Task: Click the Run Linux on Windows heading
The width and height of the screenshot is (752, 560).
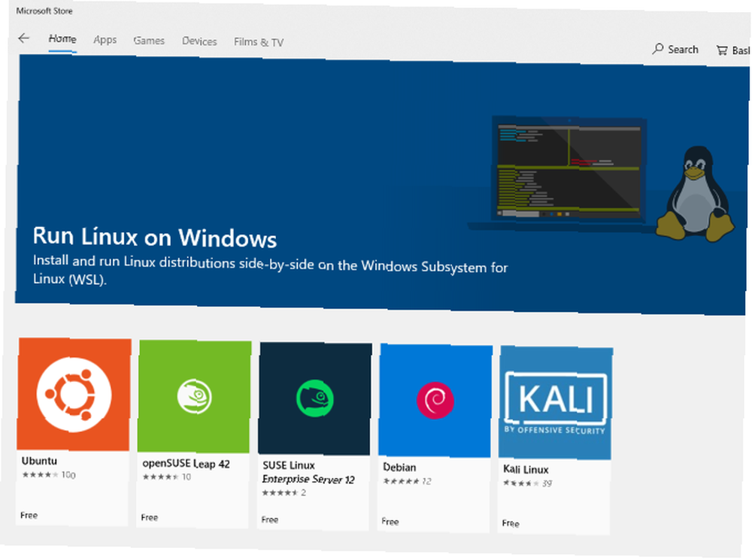Action: (155, 237)
